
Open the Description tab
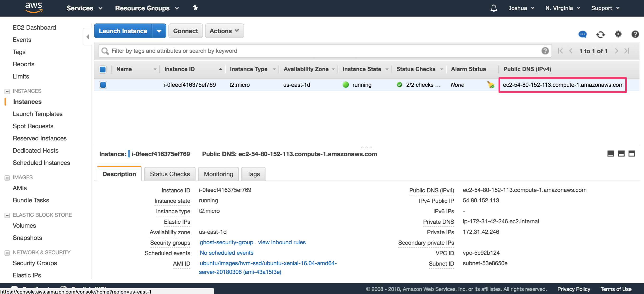(119, 174)
